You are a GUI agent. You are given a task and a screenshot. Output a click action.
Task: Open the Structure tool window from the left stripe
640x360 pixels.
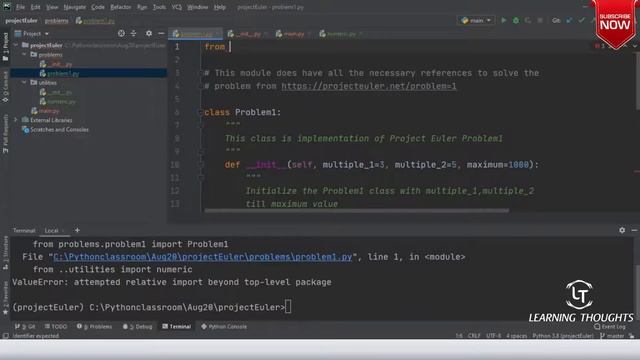pyautogui.click(x=5, y=252)
